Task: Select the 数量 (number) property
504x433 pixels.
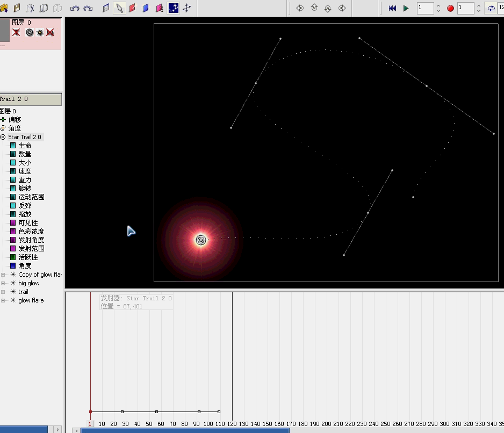Action: [25, 154]
